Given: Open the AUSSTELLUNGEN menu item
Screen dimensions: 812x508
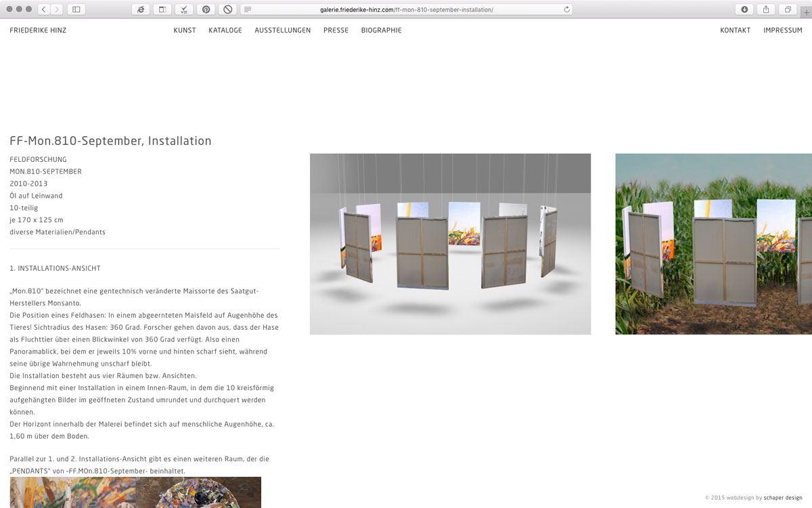Looking at the screenshot, I should click(x=283, y=30).
